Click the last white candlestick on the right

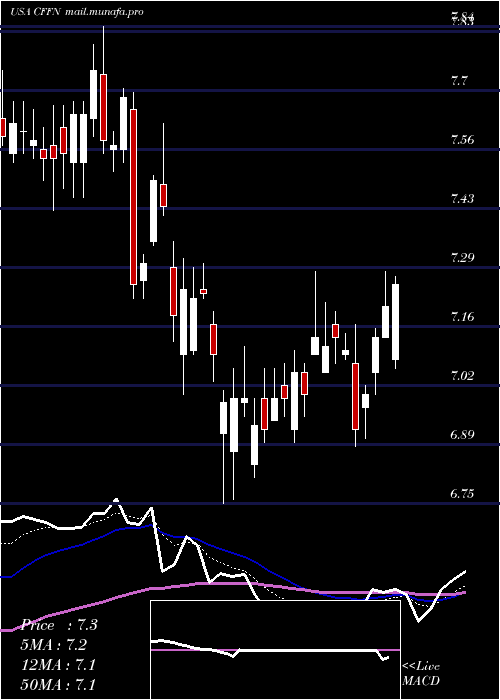point(395,322)
